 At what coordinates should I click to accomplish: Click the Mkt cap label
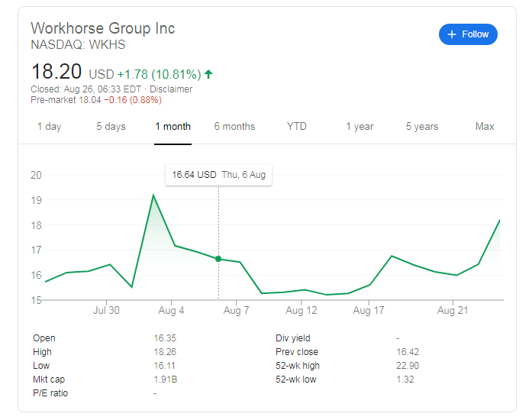coord(49,380)
